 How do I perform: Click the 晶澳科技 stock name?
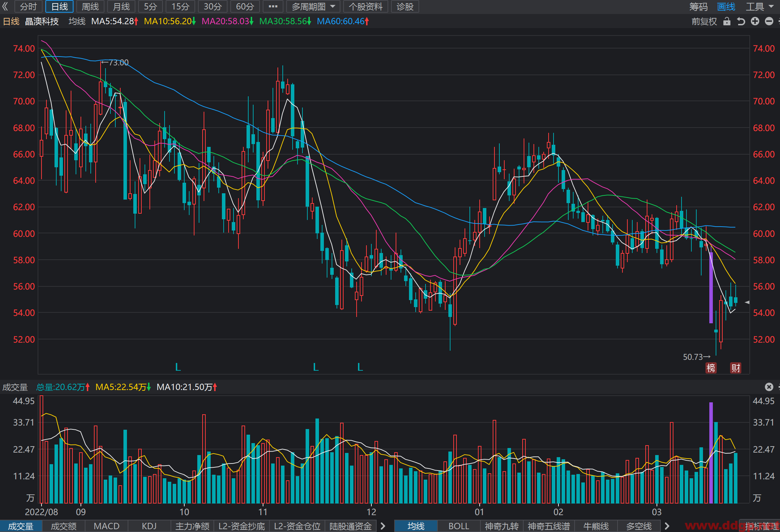click(42, 21)
